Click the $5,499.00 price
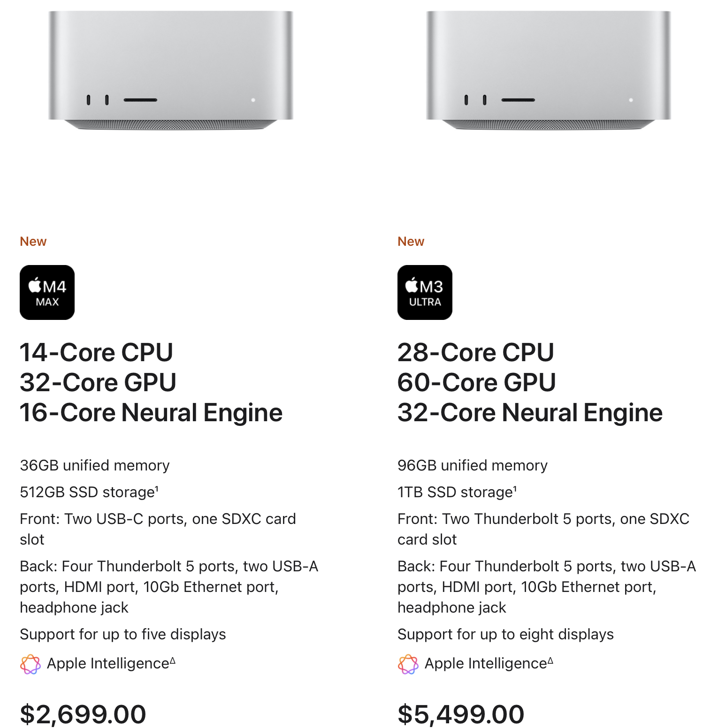Viewport: 718px width, 728px height. (x=461, y=714)
